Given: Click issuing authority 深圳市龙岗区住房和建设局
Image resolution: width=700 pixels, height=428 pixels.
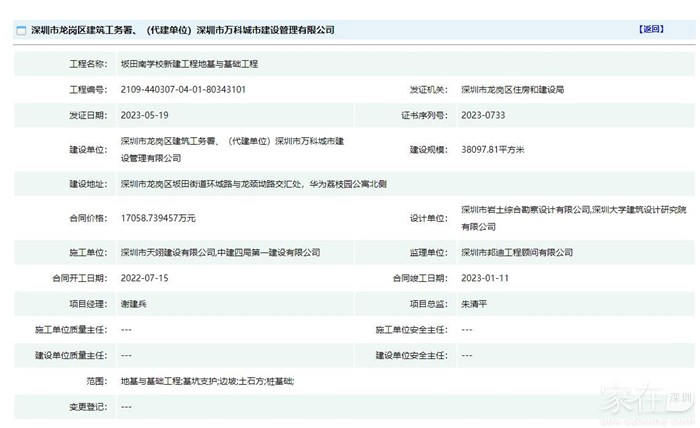Looking at the screenshot, I should pos(512,90).
